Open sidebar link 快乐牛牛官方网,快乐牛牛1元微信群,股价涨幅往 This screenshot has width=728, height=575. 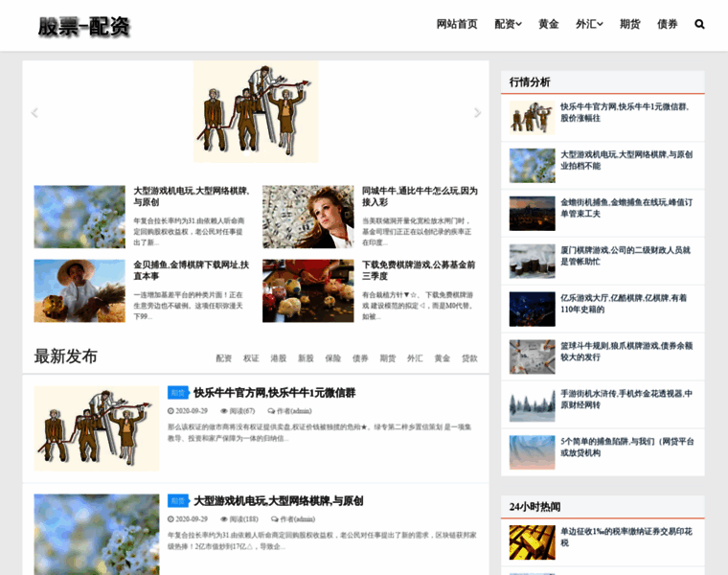click(x=625, y=112)
